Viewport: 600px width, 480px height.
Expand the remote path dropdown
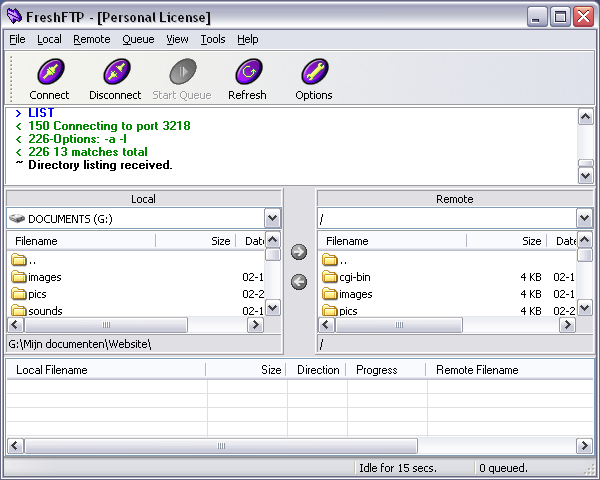pos(584,218)
